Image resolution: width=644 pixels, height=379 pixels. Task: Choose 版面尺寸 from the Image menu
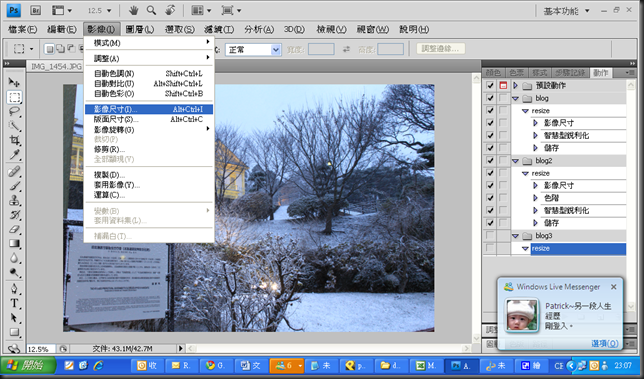click(149, 119)
